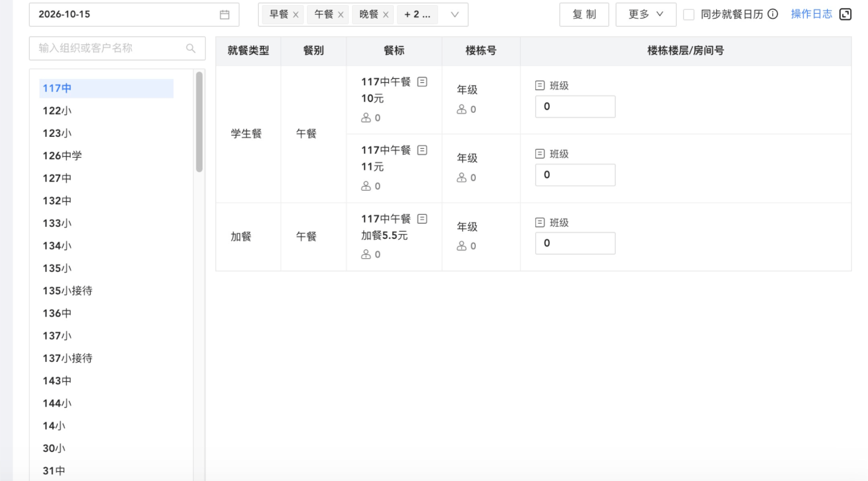Image resolution: width=868 pixels, height=481 pixels.
Task: Click the people count icon under 10元 meal standard
Action: click(366, 118)
